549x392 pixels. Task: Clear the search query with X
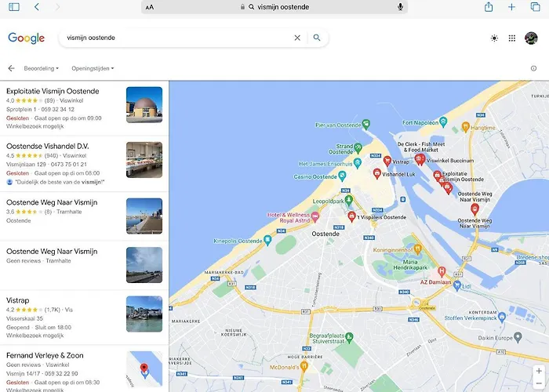coord(297,38)
